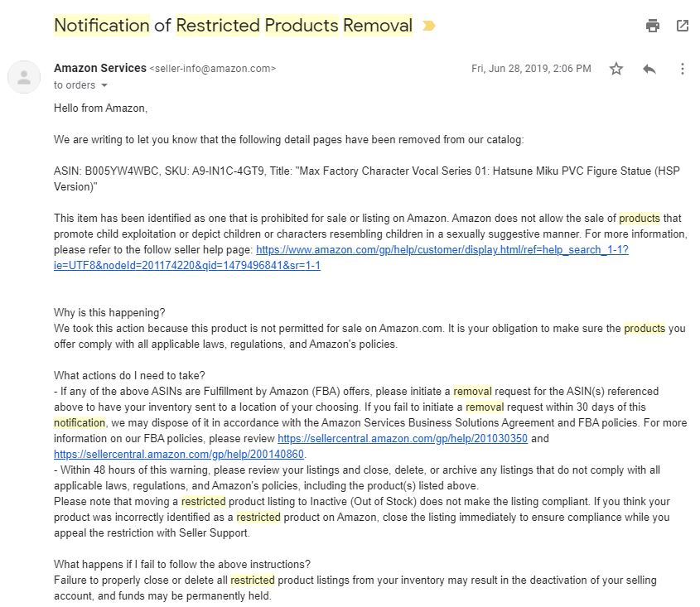Image resolution: width=700 pixels, height=607 pixels.
Task: Click the SKU A9-IN1C-4GT9 text
Action: (x=215, y=171)
